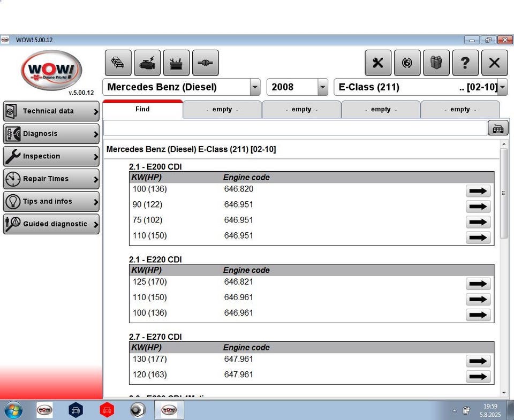Select E270 CDI 120 (163) arrow button

[x=478, y=377]
